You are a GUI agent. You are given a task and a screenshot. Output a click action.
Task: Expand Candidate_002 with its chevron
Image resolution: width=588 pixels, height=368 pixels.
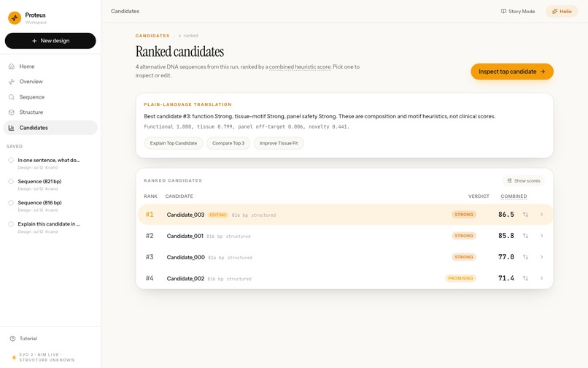tap(541, 278)
